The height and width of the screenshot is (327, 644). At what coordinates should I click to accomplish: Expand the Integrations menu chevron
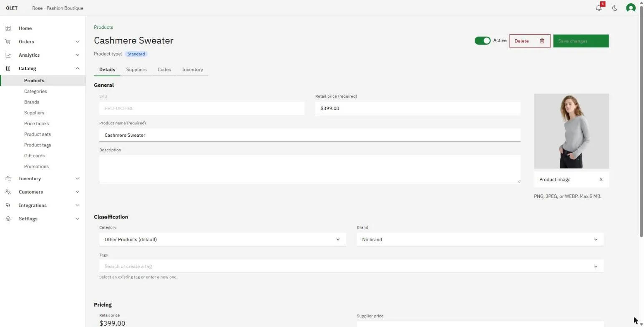77,205
